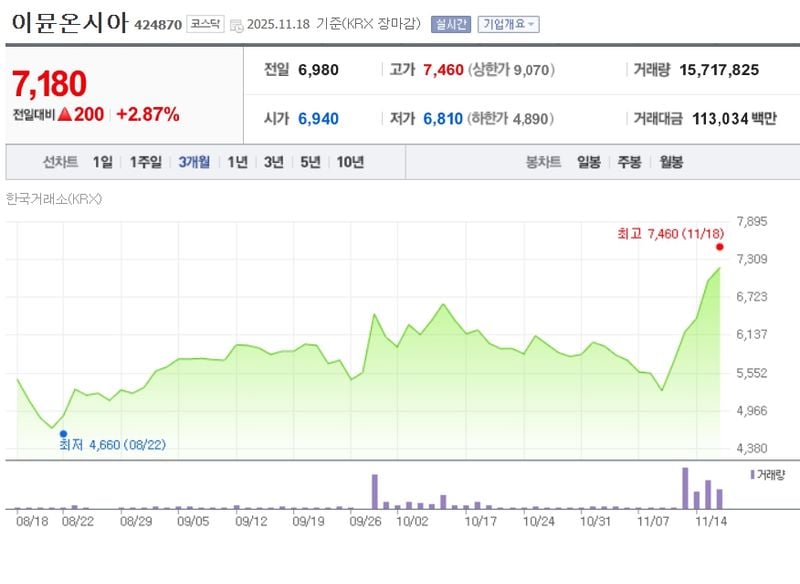Click the 코스닥 market badge
The width and height of the screenshot is (800, 584).
tap(204, 24)
